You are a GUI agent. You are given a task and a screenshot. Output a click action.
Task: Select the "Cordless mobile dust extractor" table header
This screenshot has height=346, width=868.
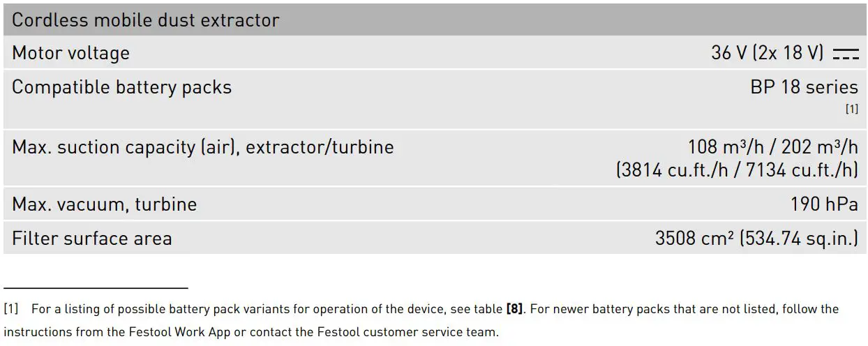[x=145, y=20]
